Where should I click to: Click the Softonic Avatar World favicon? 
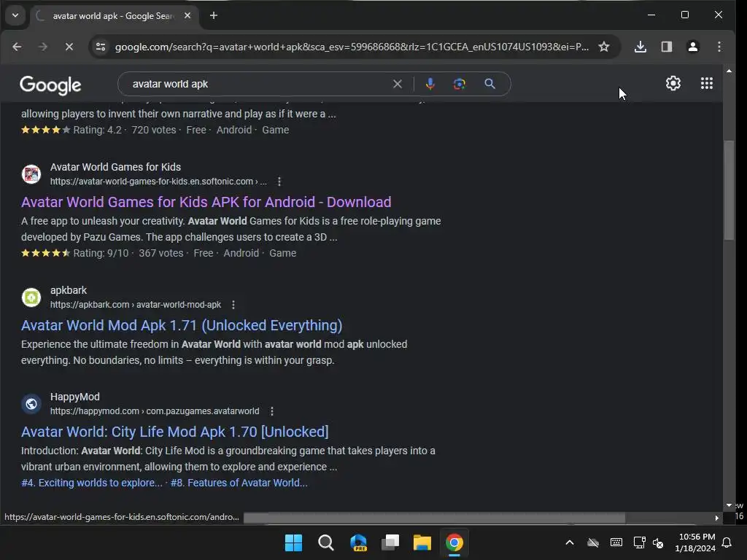point(31,174)
